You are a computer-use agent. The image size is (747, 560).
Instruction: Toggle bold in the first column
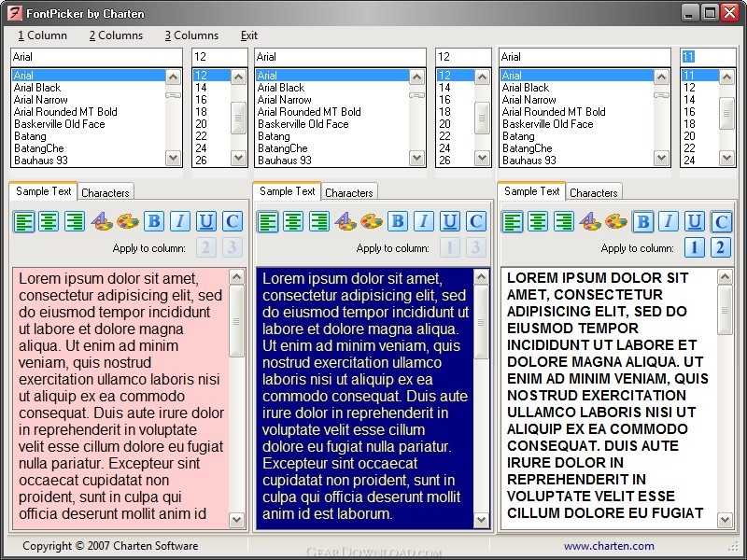click(154, 222)
